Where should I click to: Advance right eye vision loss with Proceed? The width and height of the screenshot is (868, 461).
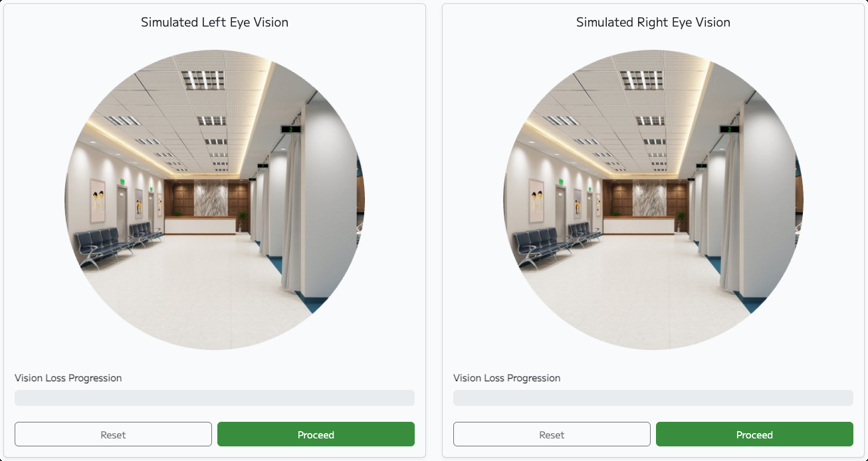point(754,434)
